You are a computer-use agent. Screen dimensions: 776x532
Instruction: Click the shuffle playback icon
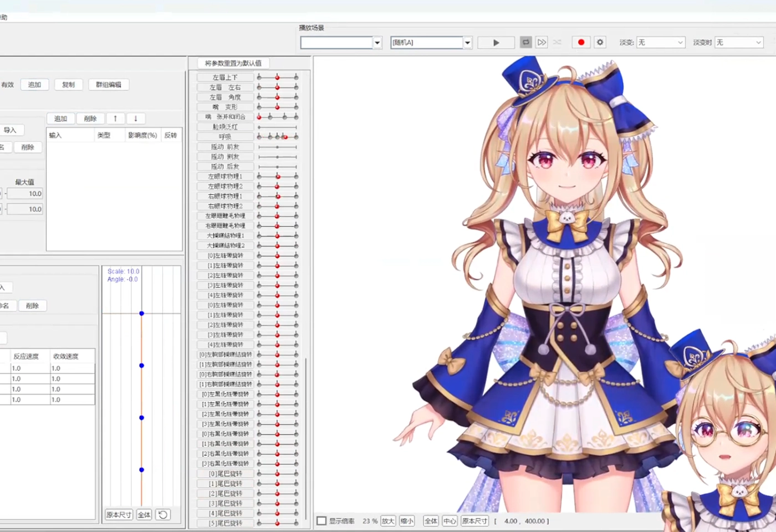[x=557, y=42]
